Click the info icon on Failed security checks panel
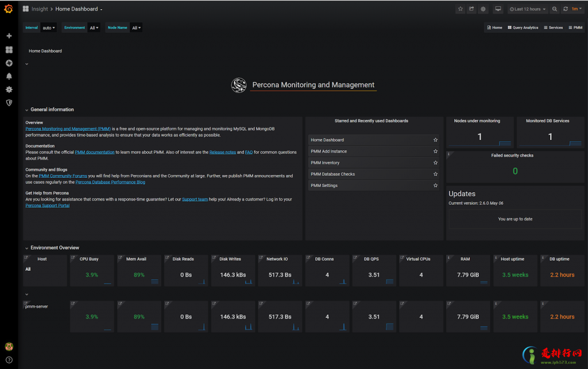Viewport: 588px width, 369px height. pos(448,154)
